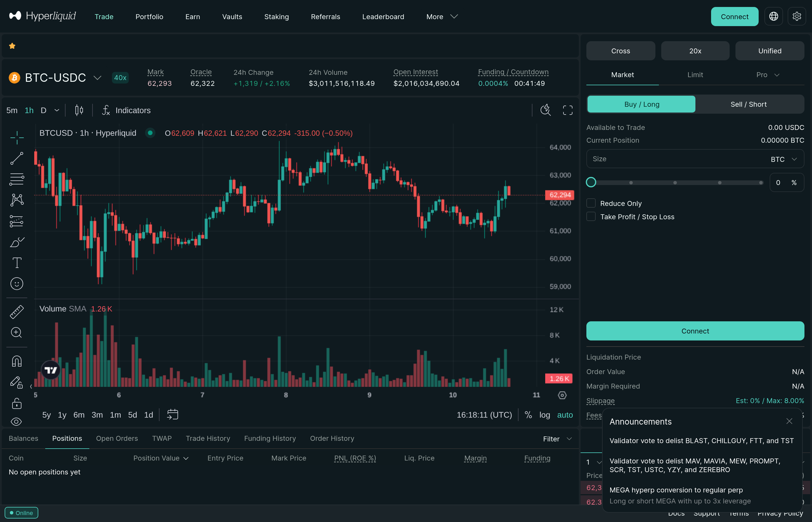Screen dimensions: 812x522
Task: Expand the More navigation menu
Action: coord(442,16)
